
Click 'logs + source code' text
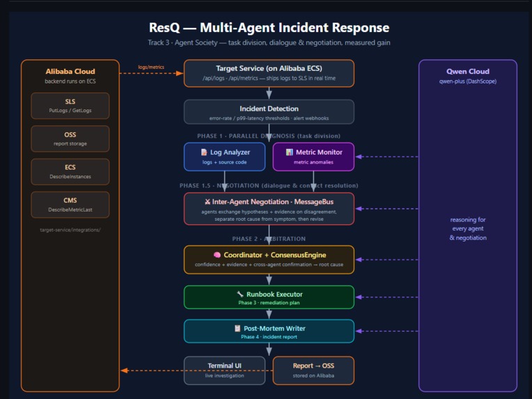pyautogui.click(x=225, y=162)
